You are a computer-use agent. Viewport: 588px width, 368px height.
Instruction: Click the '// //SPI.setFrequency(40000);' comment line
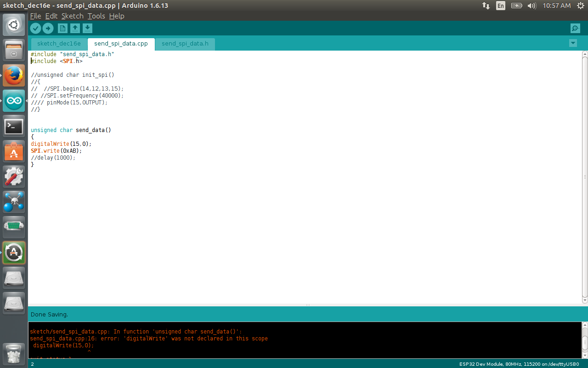click(x=77, y=95)
